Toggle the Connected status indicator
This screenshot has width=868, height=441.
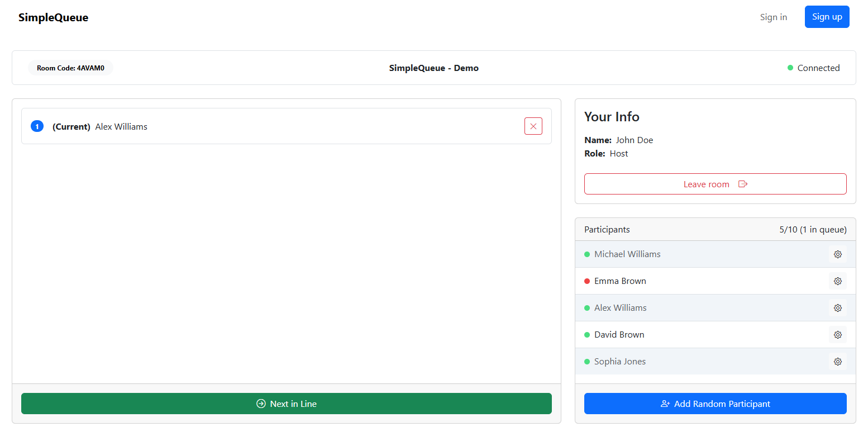point(790,67)
